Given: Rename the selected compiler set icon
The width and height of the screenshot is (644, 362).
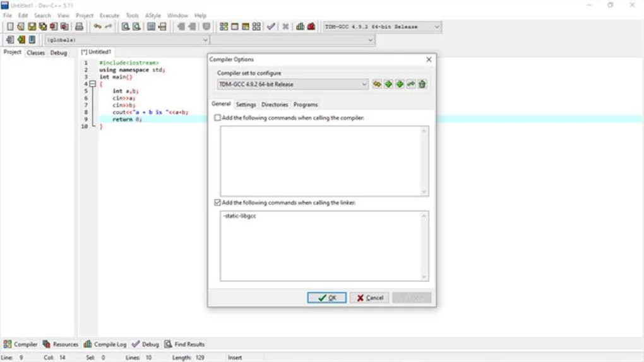Looking at the screenshot, I should [411, 84].
